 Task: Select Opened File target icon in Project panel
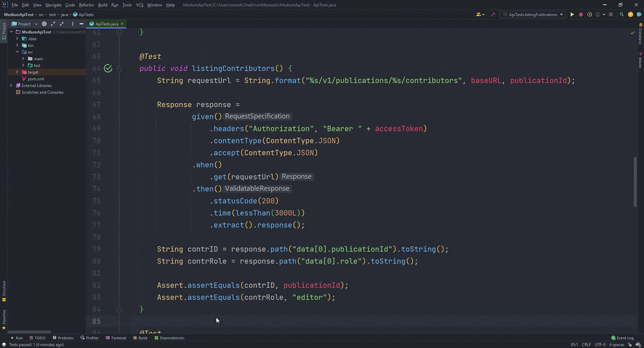click(44, 24)
